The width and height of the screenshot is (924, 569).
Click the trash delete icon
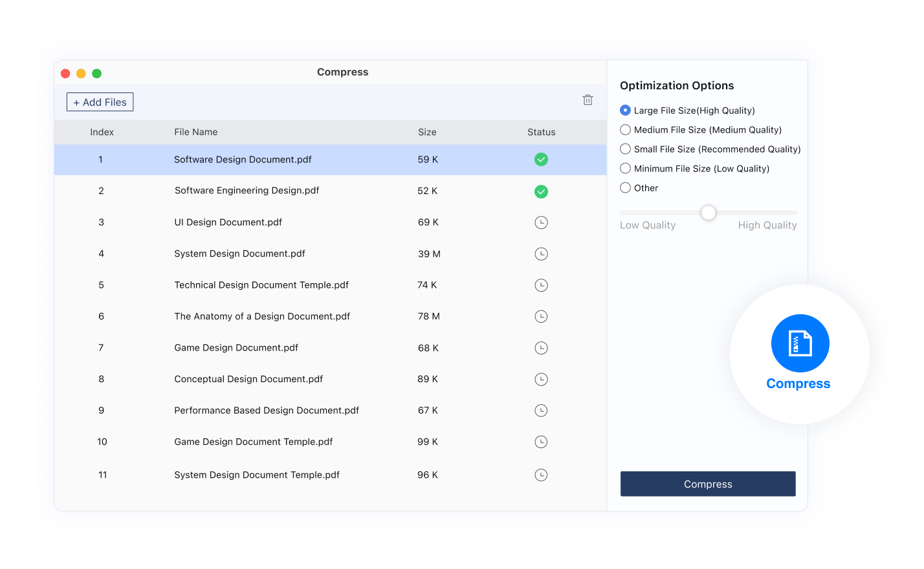[x=588, y=100]
